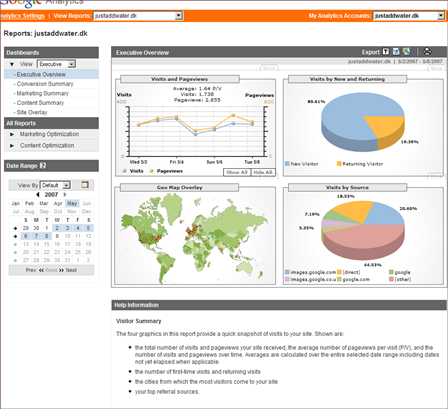Select week arrow for row starting 29
The height and width of the screenshot is (409, 448).
point(15,228)
